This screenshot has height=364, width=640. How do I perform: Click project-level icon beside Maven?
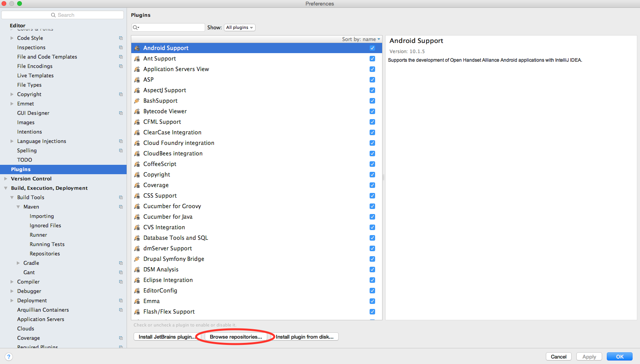point(121,207)
